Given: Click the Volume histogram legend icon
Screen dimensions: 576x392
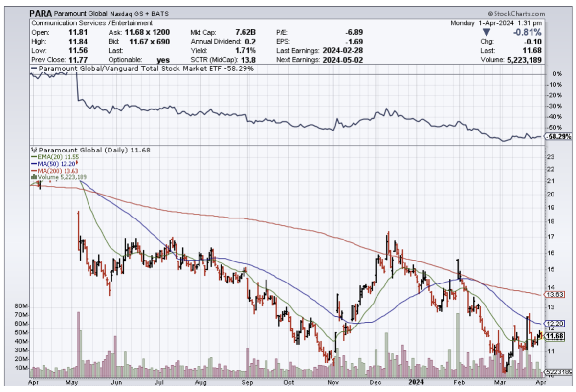Looking at the screenshot, I should [33, 177].
